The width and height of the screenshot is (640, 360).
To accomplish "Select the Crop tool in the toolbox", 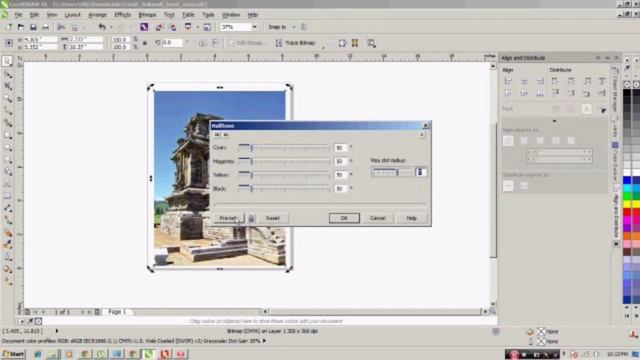I will point(7,86).
